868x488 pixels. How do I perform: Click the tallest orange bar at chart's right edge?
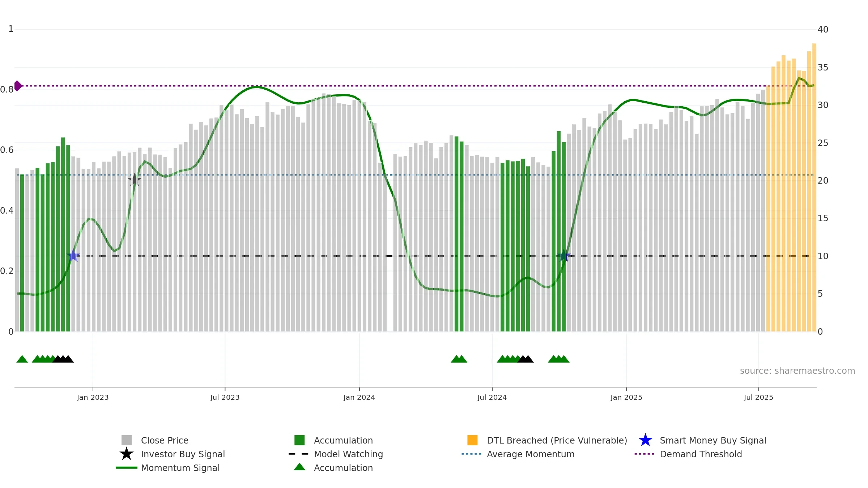[814, 188]
